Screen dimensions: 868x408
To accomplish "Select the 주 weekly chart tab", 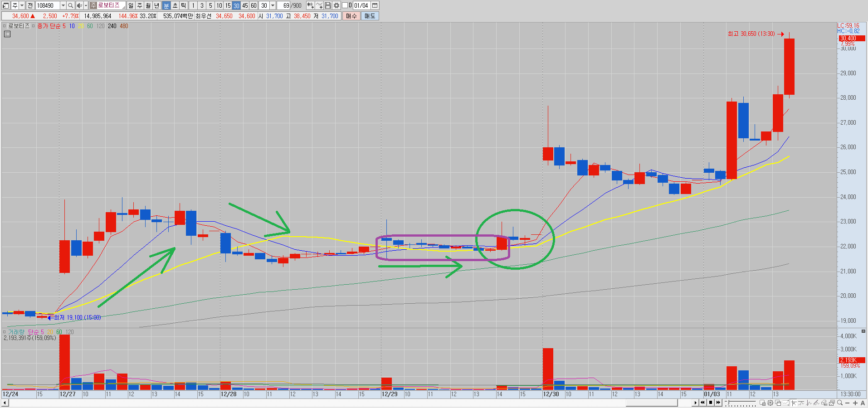I will (140, 5).
